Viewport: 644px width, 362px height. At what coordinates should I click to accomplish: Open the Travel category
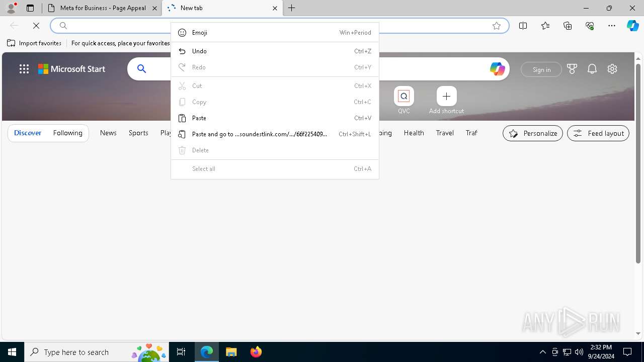tap(445, 133)
